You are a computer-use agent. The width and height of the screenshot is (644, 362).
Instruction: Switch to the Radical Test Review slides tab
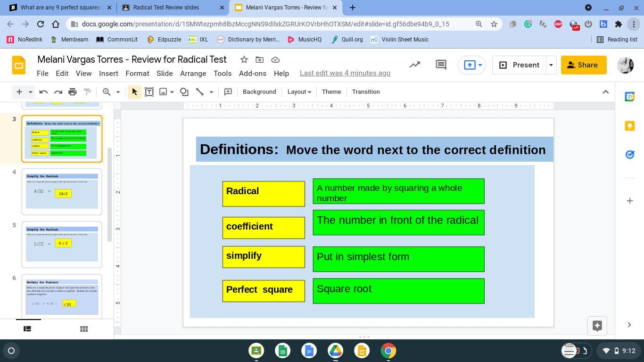(x=173, y=8)
